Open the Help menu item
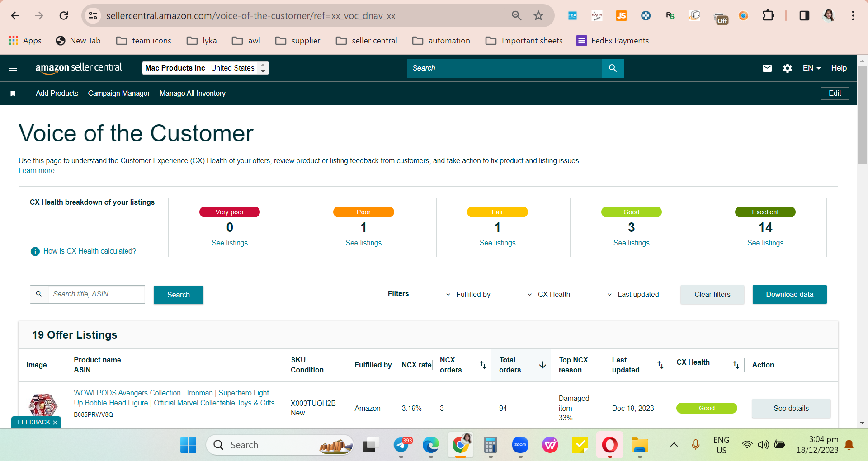 click(x=839, y=68)
